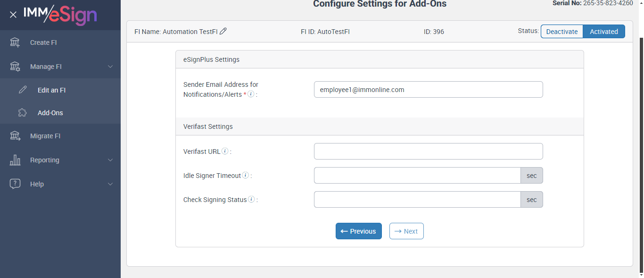Viewport: 644px width, 278px height.
Task: Click the Idle Signer Timeout field
Action: (417, 176)
